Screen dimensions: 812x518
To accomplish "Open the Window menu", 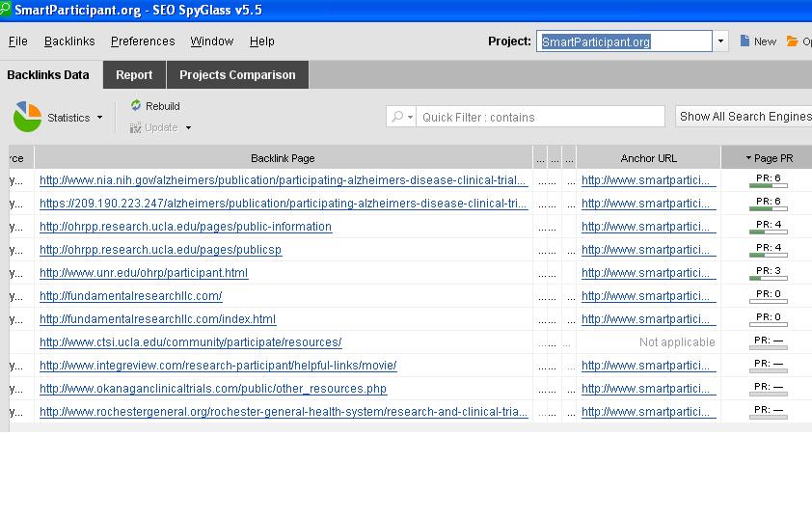I will pyautogui.click(x=212, y=41).
